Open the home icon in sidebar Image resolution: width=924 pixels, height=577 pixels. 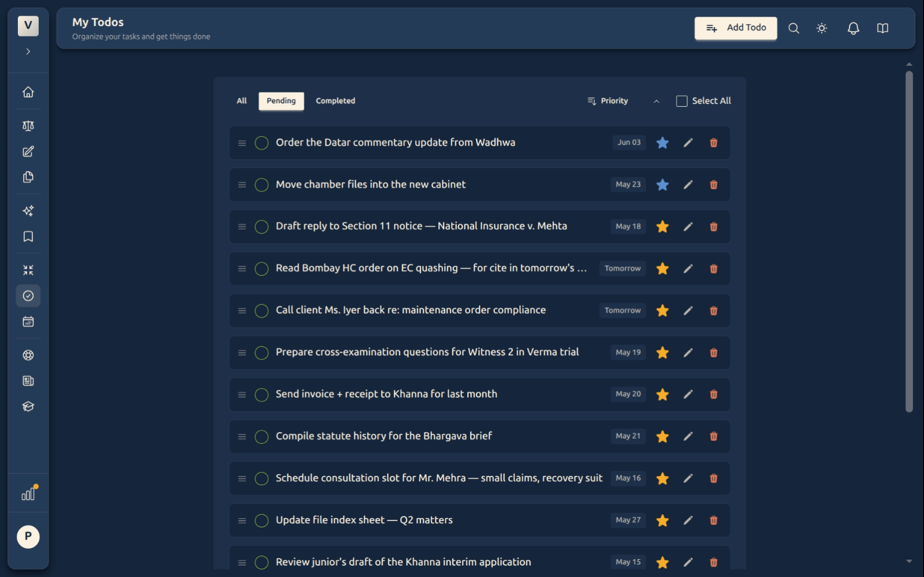[28, 92]
